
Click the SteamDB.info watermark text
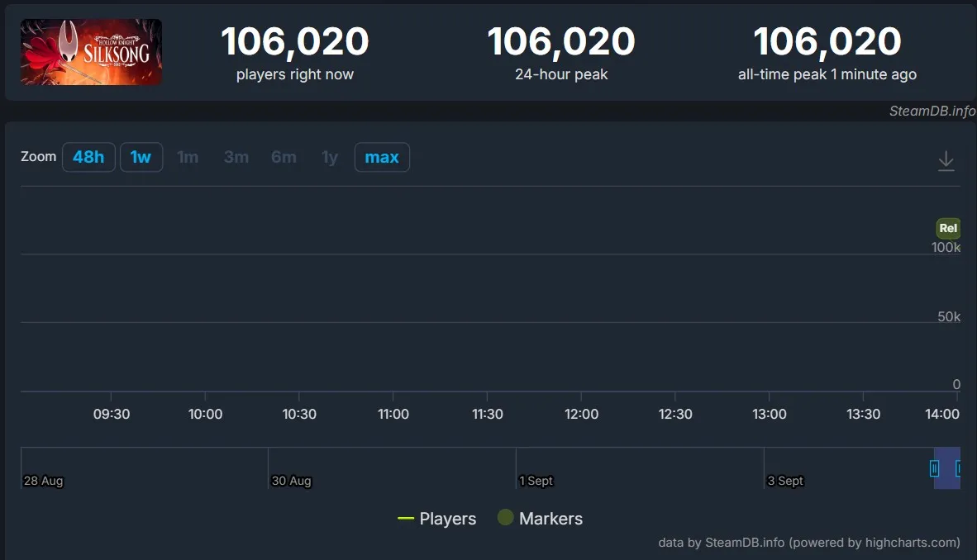click(x=932, y=111)
